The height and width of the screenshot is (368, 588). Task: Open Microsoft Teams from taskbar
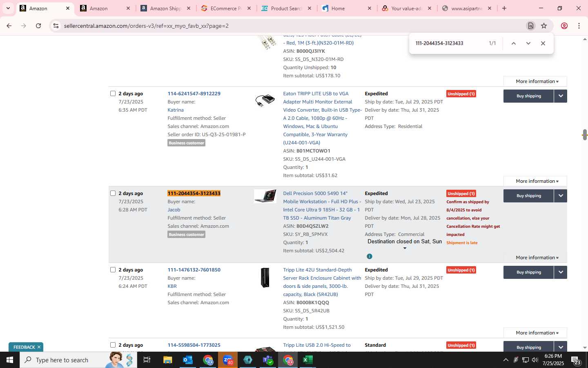pyautogui.click(x=268, y=360)
